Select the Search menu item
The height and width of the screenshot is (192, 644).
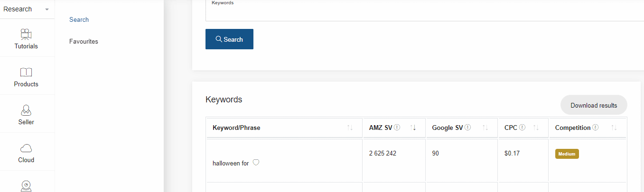[x=79, y=19]
